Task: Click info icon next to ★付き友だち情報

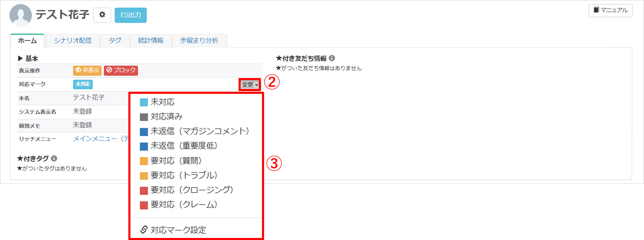Action: pyautogui.click(x=332, y=58)
